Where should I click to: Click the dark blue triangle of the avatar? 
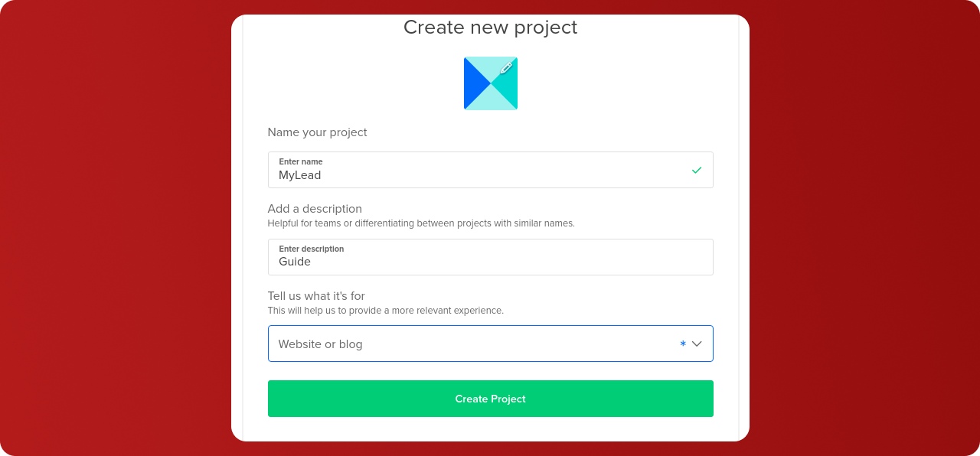coord(474,83)
